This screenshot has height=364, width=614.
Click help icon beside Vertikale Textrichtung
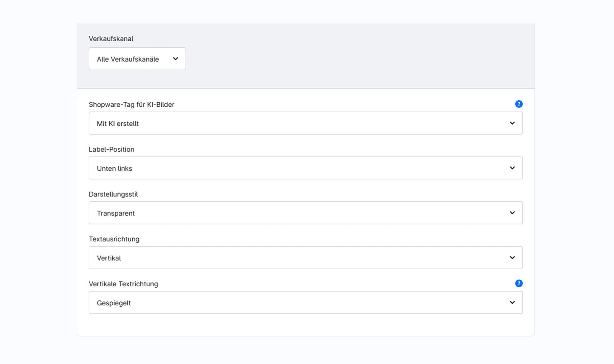pos(519,283)
